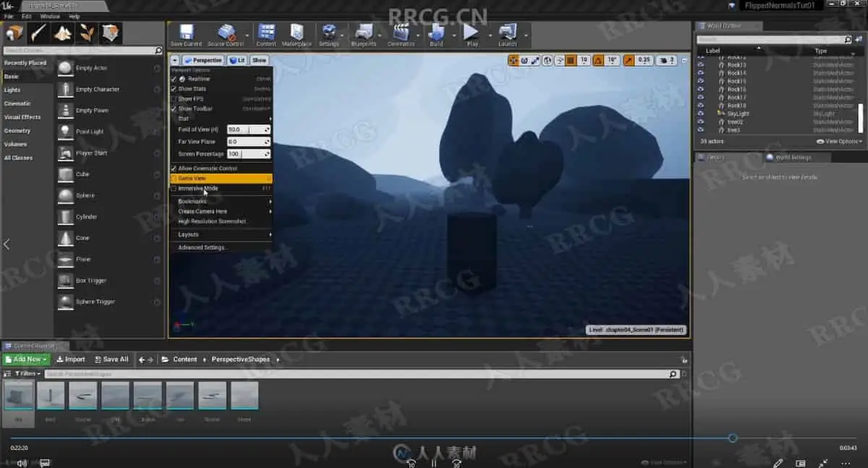The width and height of the screenshot is (868, 468).
Task: Open View Options in World Outliner
Action: [x=841, y=142]
